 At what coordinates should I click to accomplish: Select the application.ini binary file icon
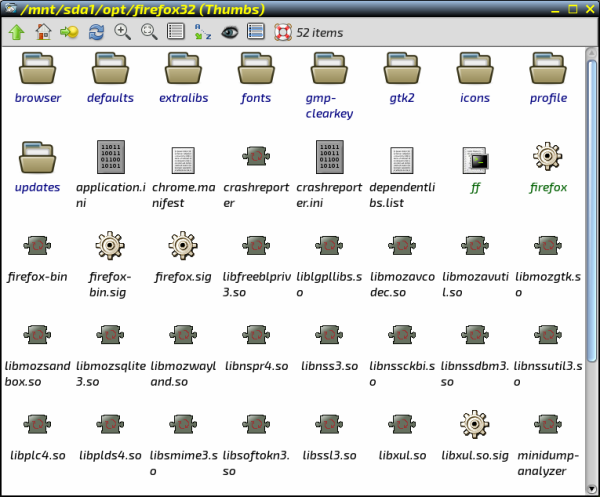(111, 157)
